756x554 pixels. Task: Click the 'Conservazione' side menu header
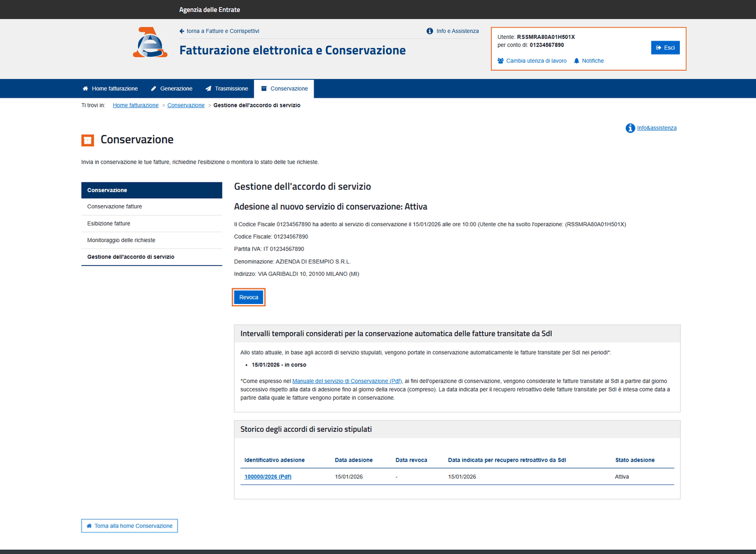152,190
